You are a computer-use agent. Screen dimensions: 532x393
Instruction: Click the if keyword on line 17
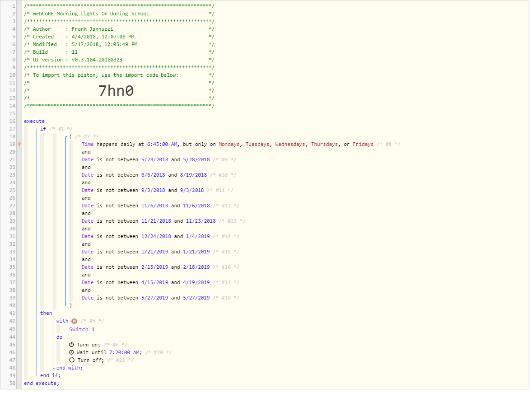[43, 129]
